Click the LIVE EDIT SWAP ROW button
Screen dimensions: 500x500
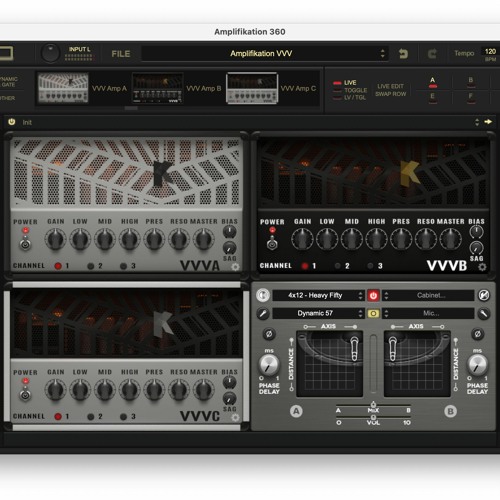point(391,90)
